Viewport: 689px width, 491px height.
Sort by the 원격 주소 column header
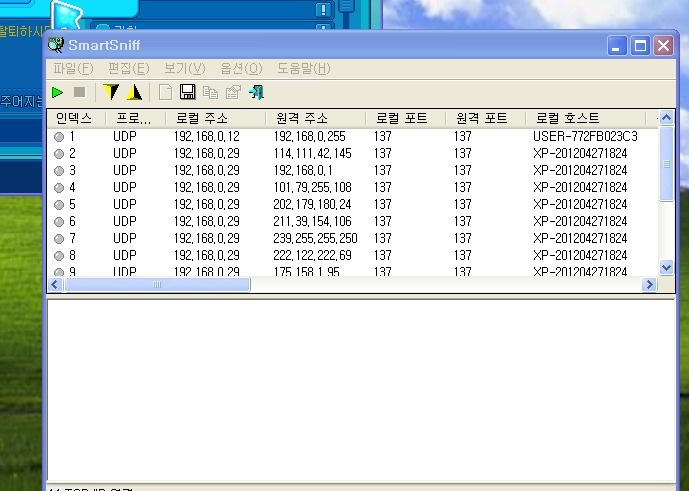pos(316,118)
